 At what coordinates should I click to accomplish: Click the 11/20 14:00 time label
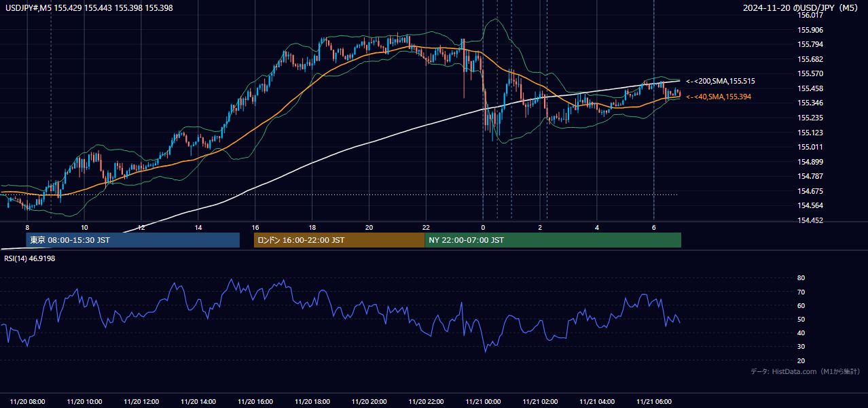point(198,402)
